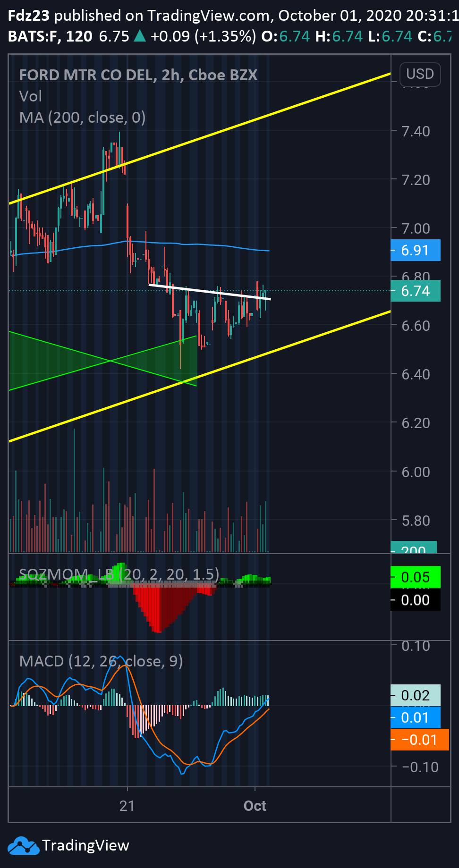The image size is (459, 868).
Task: Click the USD currency button
Action: (420, 74)
